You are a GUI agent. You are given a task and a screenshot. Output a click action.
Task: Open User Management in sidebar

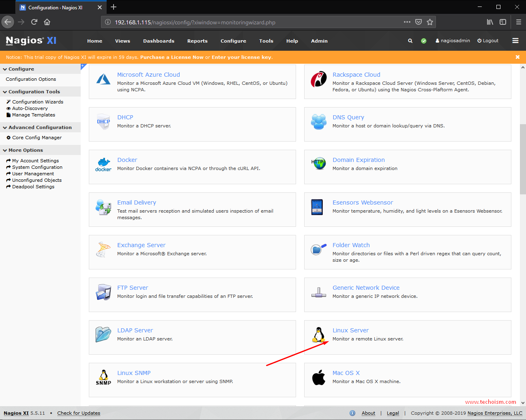(33, 174)
